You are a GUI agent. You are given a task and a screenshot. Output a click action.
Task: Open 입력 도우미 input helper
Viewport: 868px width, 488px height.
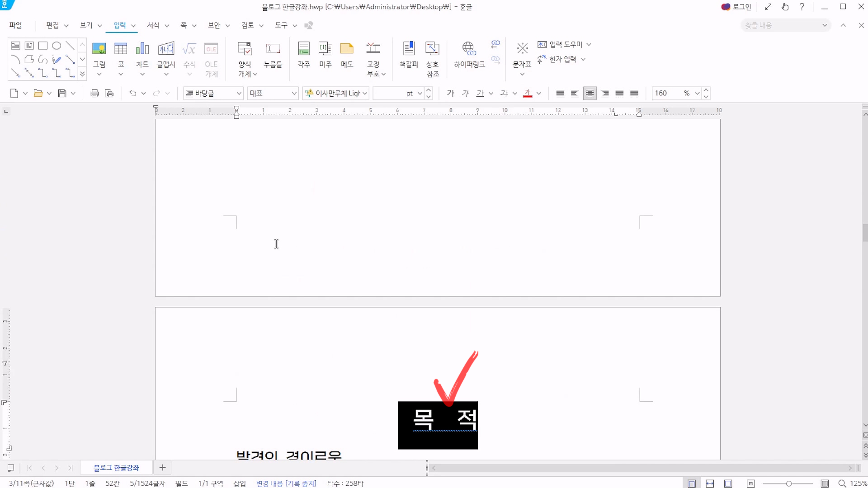pyautogui.click(x=565, y=44)
